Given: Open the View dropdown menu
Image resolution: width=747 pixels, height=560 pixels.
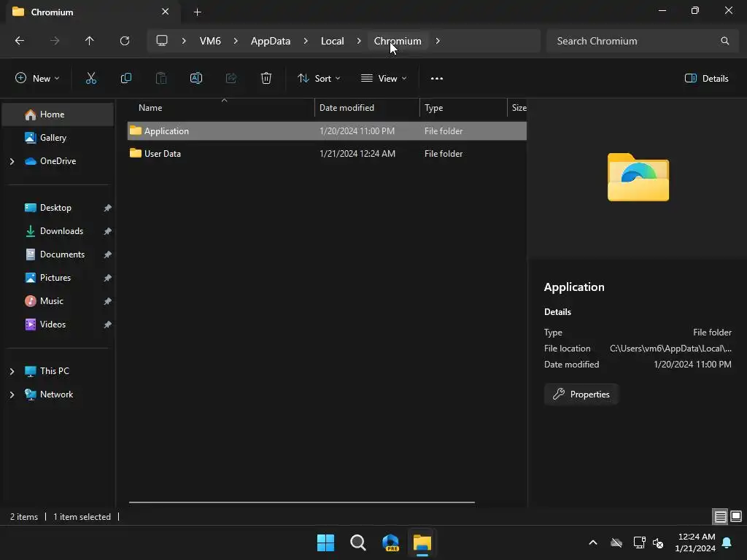Looking at the screenshot, I should pos(384,79).
